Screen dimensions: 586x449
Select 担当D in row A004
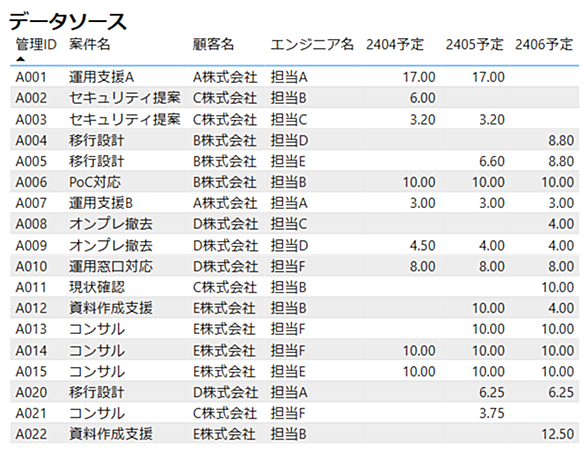coord(289,141)
